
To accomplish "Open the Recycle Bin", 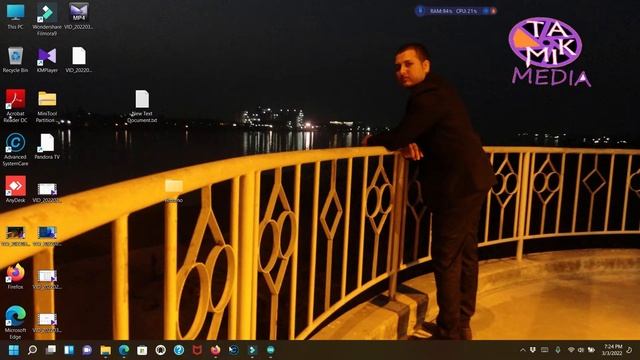I will [x=16, y=60].
